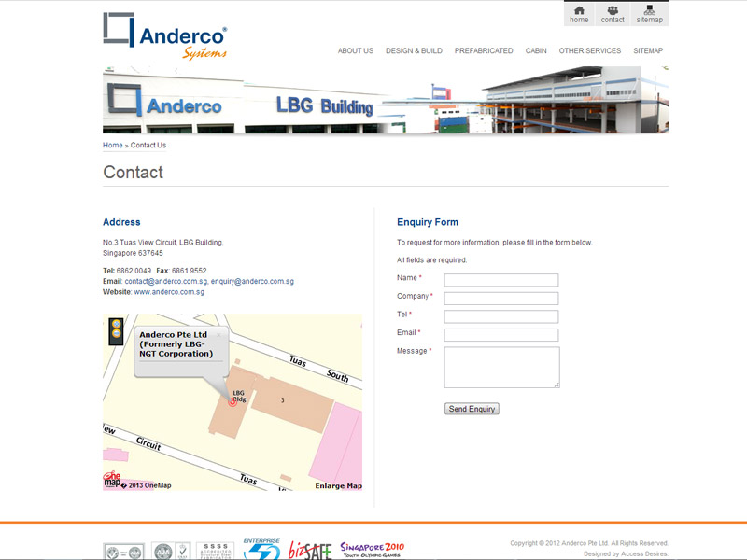
Task: Click the Tel input field
Action: (501, 316)
